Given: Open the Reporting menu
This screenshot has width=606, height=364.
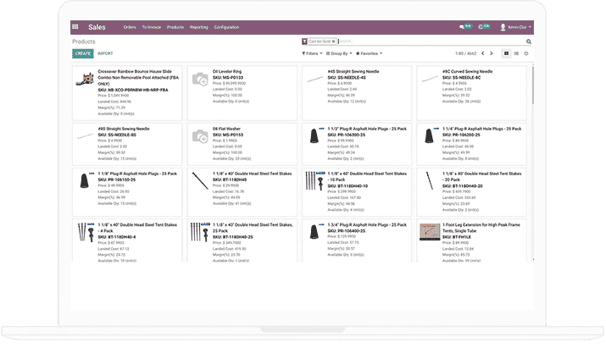Looking at the screenshot, I should click(x=199, y=27).
